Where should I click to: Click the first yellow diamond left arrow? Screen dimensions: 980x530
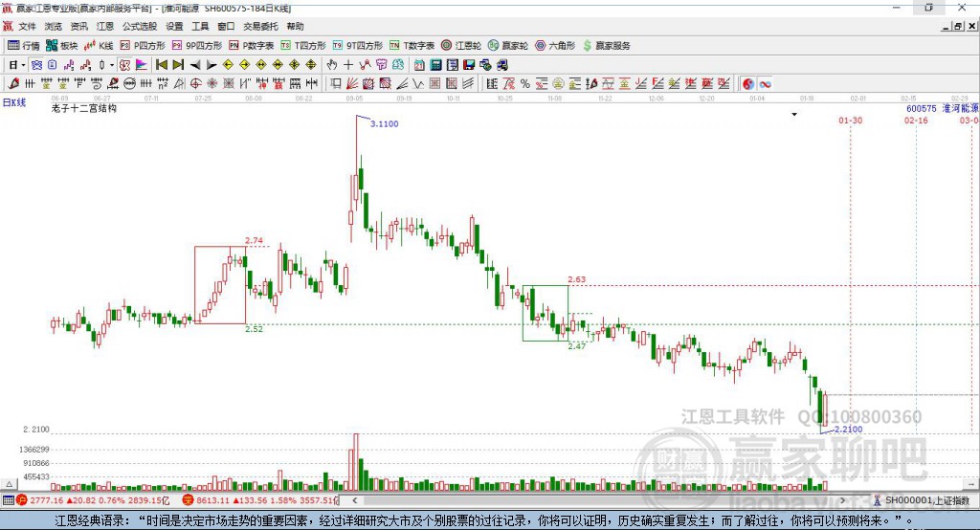click(x=228, y=65)
